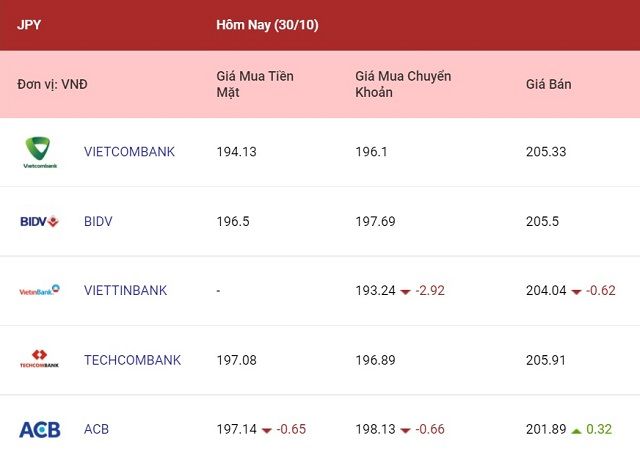
Task: Click Giá Mua Chuyển Khoản column header
Action: (403, 84)
